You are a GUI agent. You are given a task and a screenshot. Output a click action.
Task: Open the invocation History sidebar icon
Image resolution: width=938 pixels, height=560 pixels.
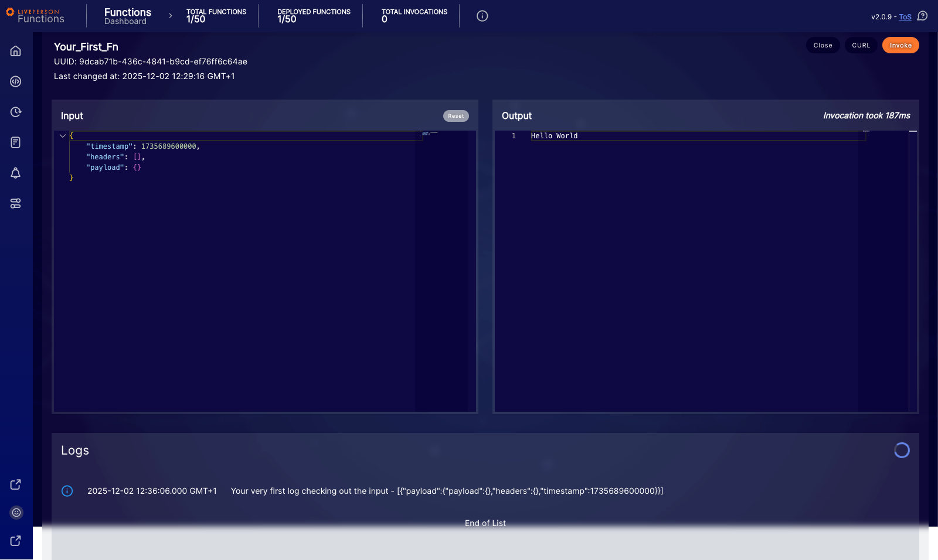16,112
